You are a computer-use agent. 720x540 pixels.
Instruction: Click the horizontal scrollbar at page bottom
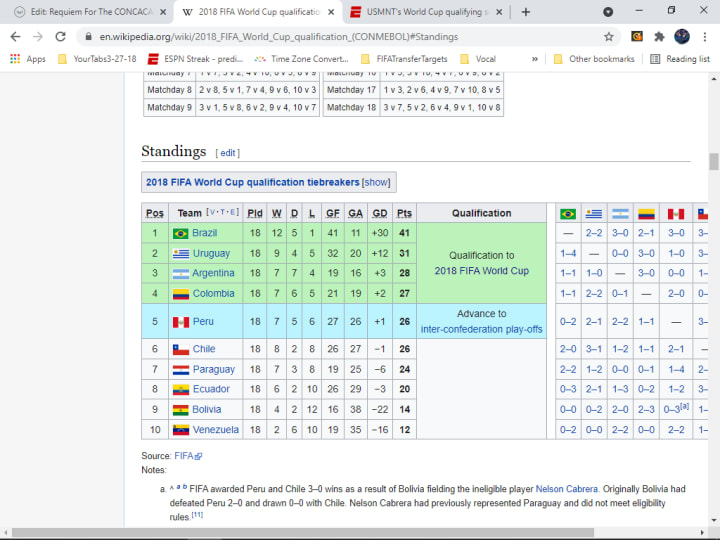(x=303, y=533)
